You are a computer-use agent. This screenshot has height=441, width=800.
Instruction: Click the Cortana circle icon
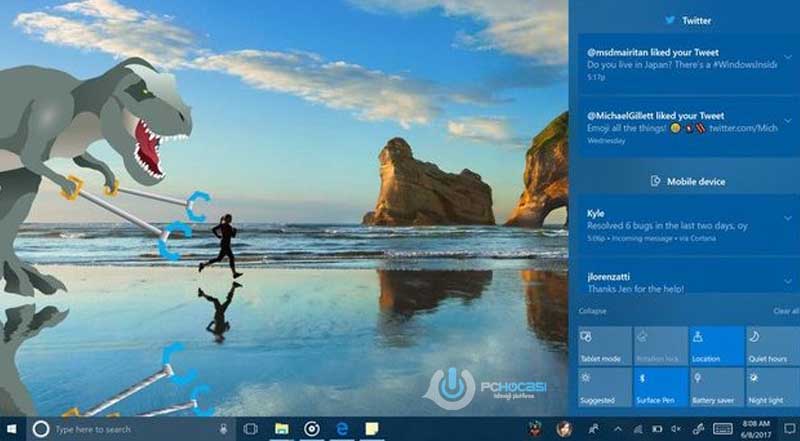coord(41,429)
